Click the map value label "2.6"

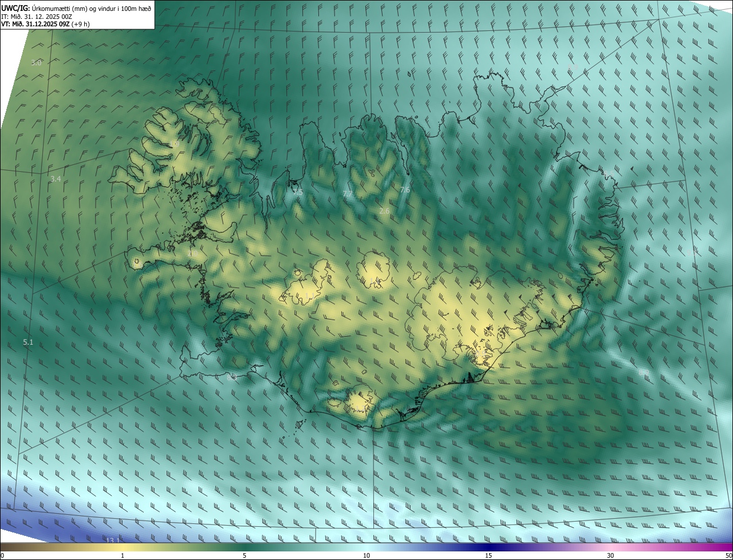pyautogui.click(x=384, y=211)
